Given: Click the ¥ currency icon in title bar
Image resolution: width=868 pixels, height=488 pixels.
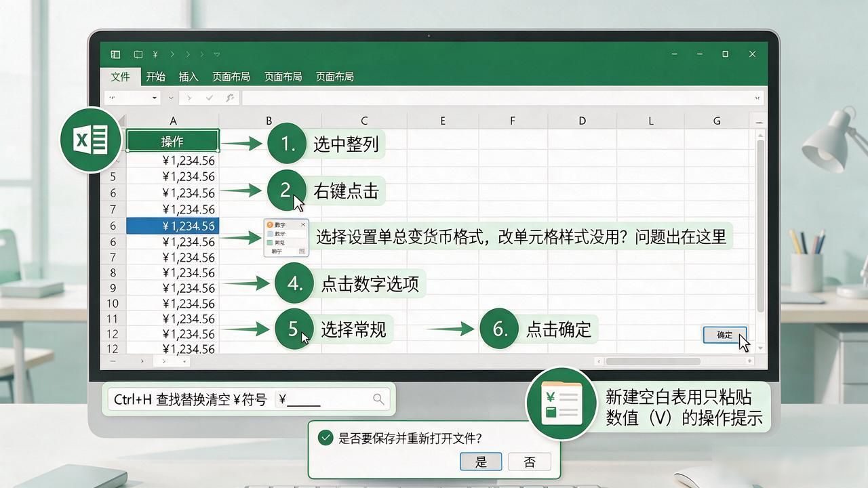Looking at the screenshot, I should 155,54.
